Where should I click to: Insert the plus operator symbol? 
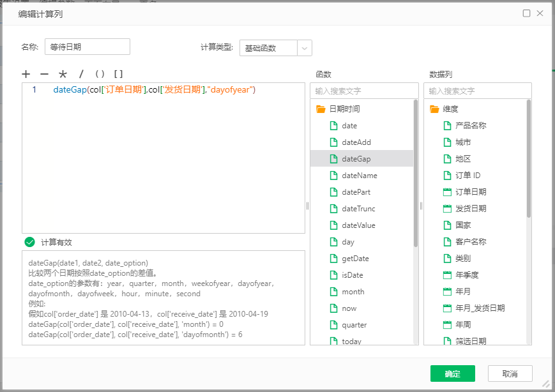26,74
